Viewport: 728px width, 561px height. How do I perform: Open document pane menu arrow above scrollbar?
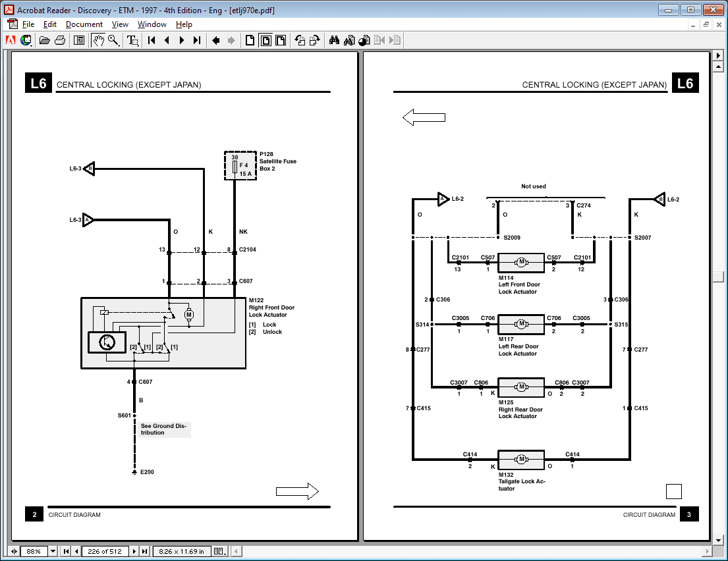tap(718, 55)
